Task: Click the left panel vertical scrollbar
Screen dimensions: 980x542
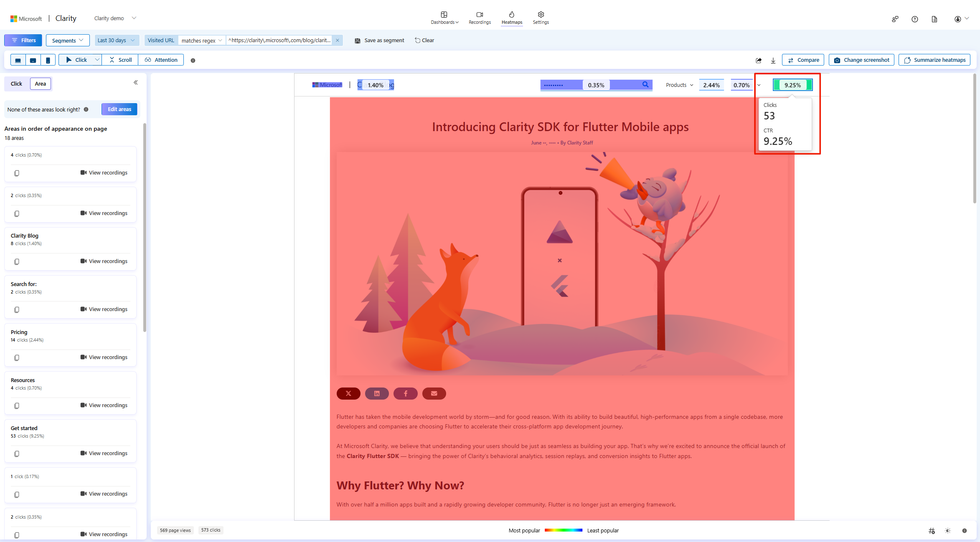Action: [x=145, y=227]
